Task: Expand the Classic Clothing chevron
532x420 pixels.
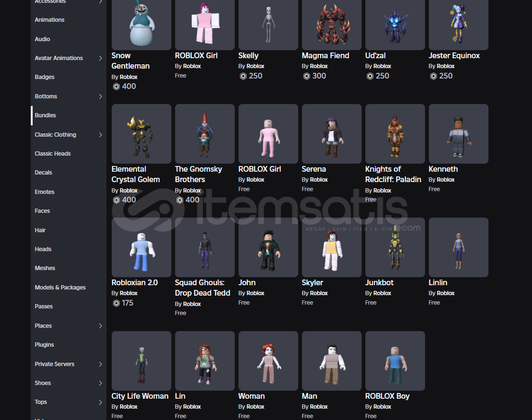Action: click(100, 135)
